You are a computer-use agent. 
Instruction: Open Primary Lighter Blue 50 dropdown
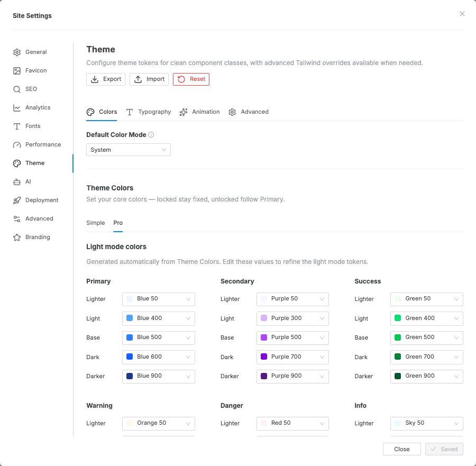(x=159, y=299)
